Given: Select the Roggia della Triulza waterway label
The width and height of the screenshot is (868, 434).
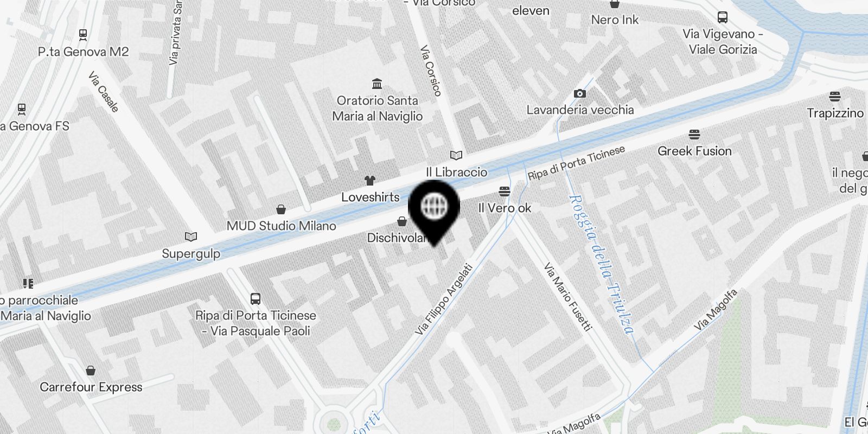Looking at the screenshot, I should point(602,264).
